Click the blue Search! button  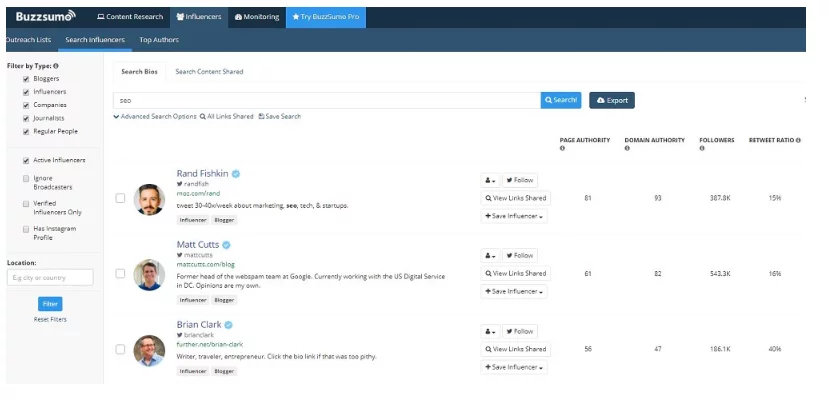point(561,100)
